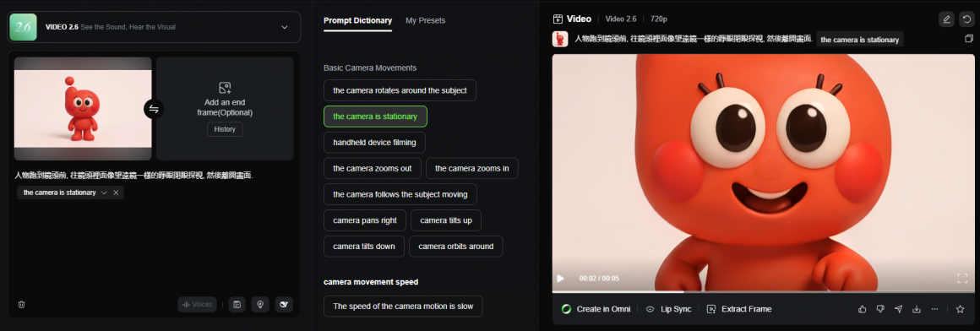
Task: Select camera tilts up prompt
Action: coord(445,220)
